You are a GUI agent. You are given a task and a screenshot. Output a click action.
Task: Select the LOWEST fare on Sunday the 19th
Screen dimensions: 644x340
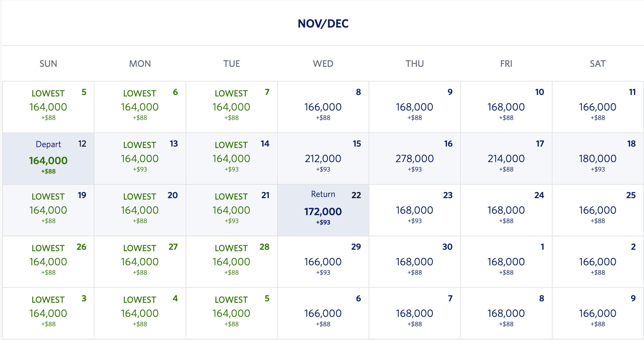click(x=48, y=210)
